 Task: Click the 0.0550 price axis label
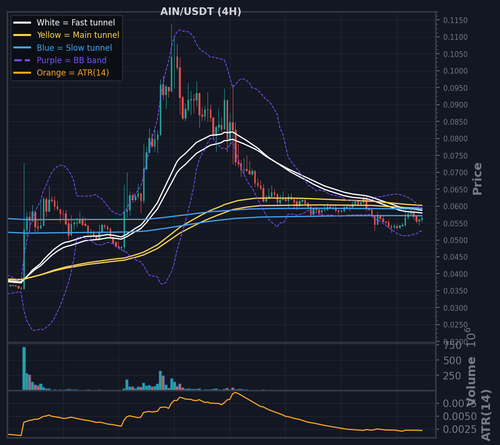point(455,223)
